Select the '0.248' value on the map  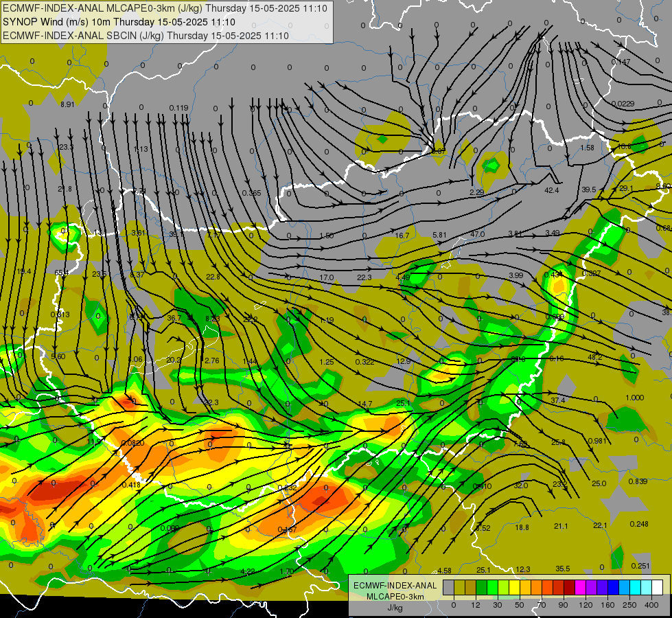[x=639, y=524]
